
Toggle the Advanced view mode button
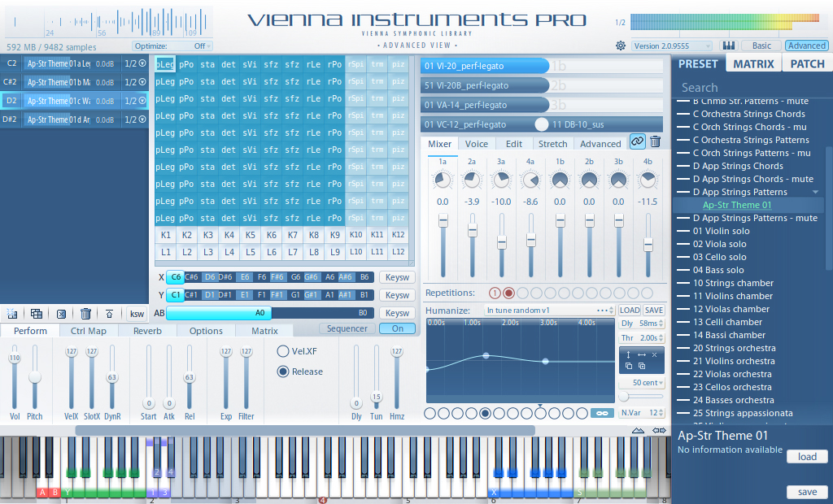(x=806, y=46)
